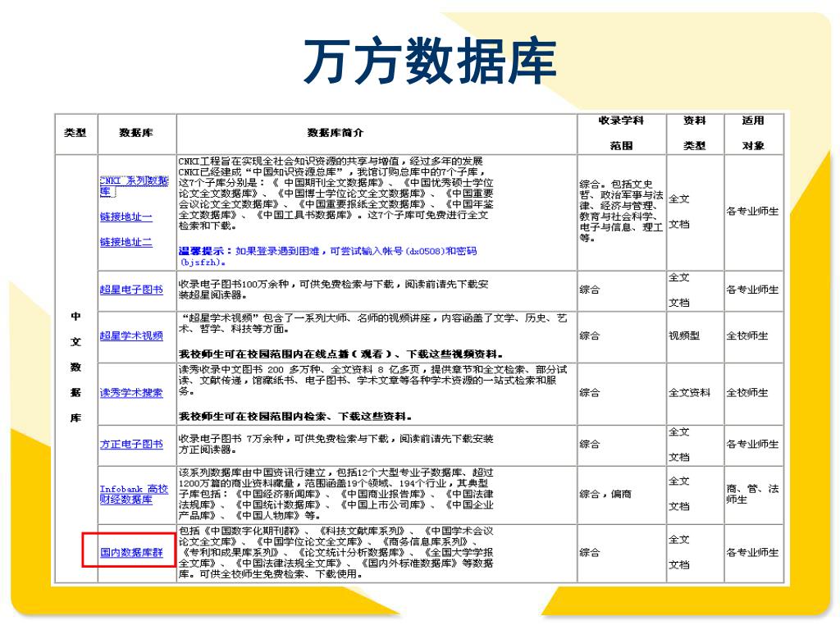Click the 类型 column header

[75, 133]
